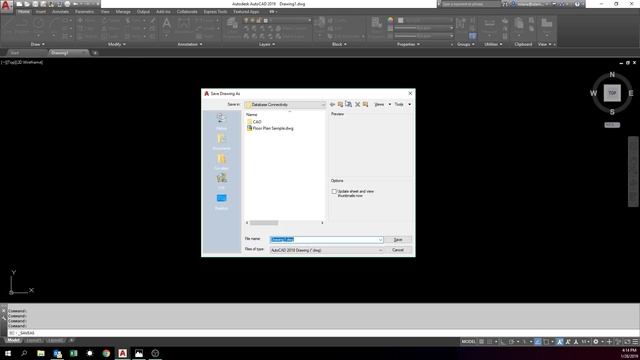Click the S direction on ViewCube compass
This screenshot has height=360, width=640.
click(612, 112)
